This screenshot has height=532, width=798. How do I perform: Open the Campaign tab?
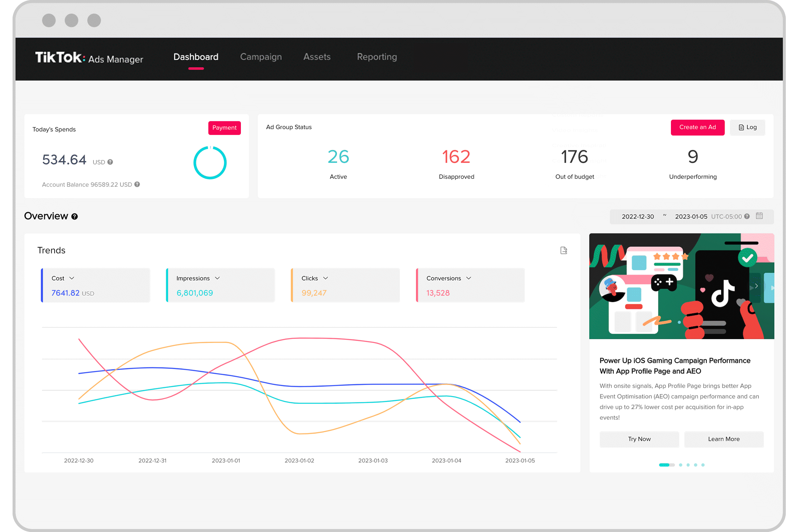260,57
